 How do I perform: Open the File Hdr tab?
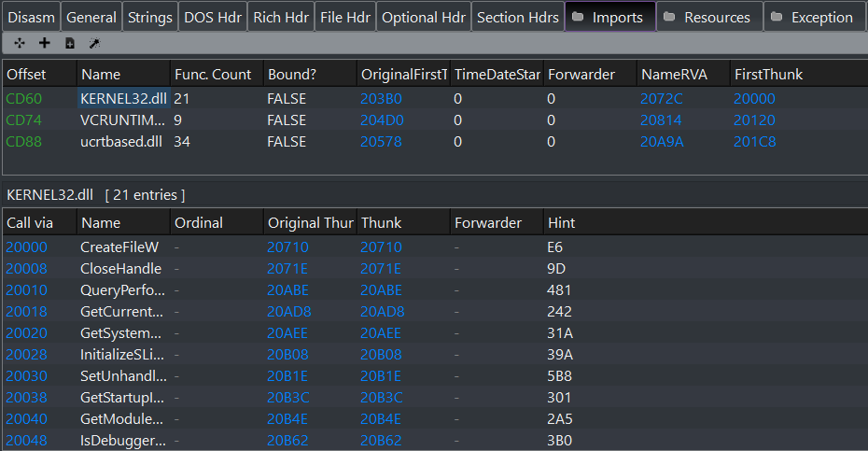(345, 17)
